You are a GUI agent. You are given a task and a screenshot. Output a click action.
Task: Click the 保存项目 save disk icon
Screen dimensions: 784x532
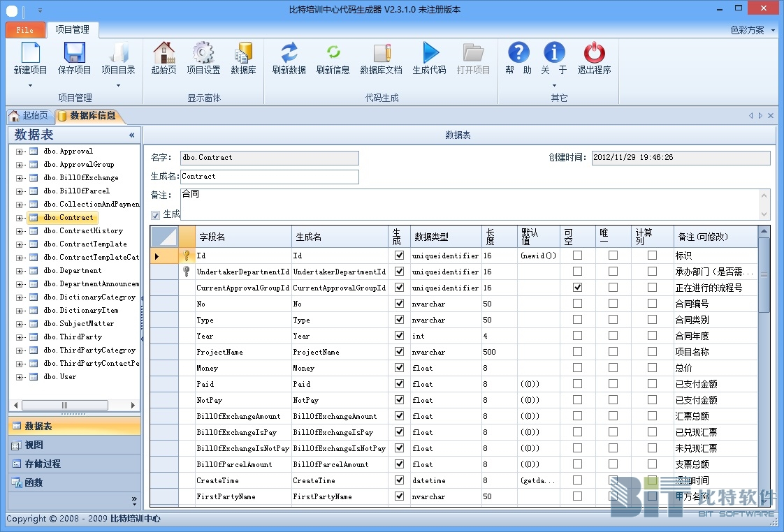tap(74, 53)
